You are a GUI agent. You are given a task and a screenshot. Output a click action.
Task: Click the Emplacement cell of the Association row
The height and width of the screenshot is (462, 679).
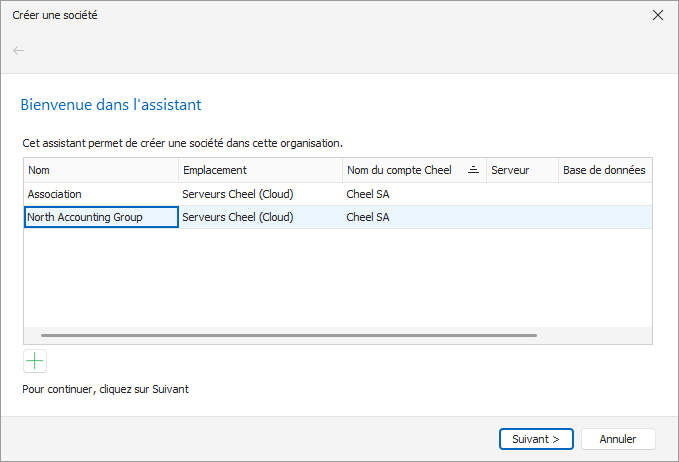260,194
